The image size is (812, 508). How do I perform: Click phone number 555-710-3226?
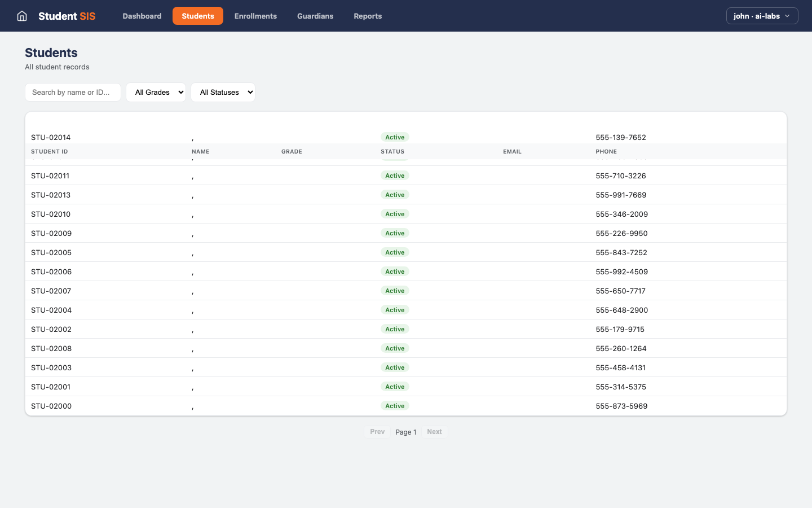pos(621,176)
